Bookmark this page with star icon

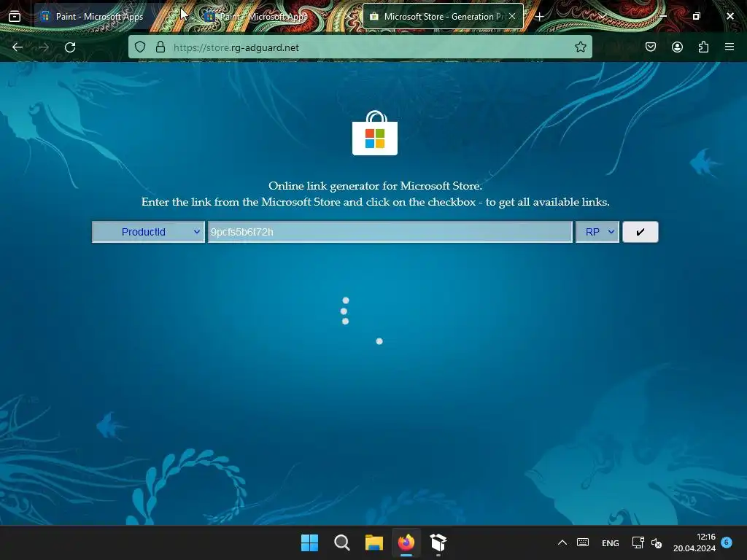pyautogui.click(x=580, y=47)
